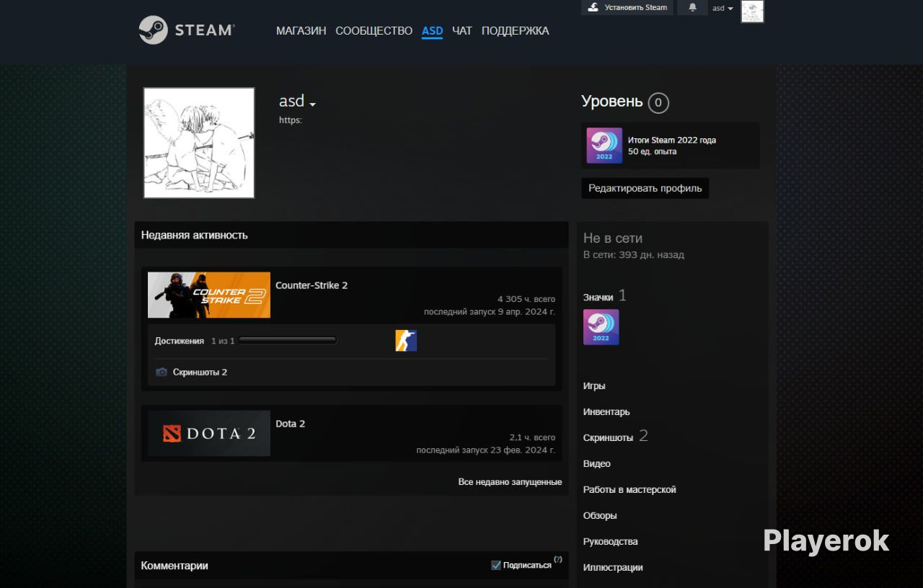Open the МАГАЗИН menu
923x588 pixels.
pyautogui.click(x=301, y=31)
